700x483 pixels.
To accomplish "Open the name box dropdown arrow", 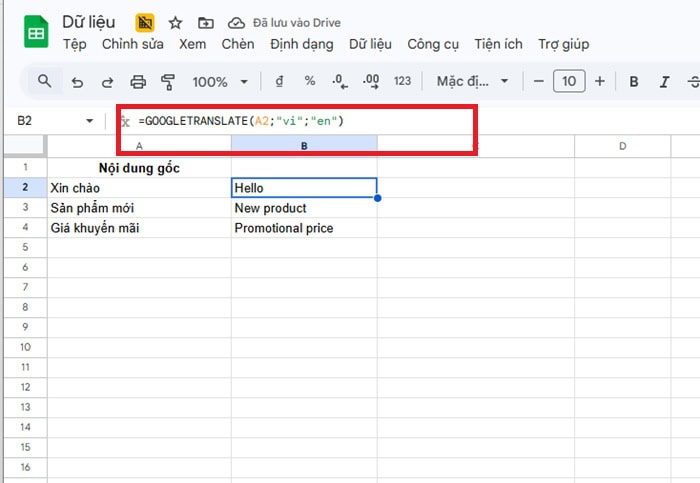I will (90, 121).
